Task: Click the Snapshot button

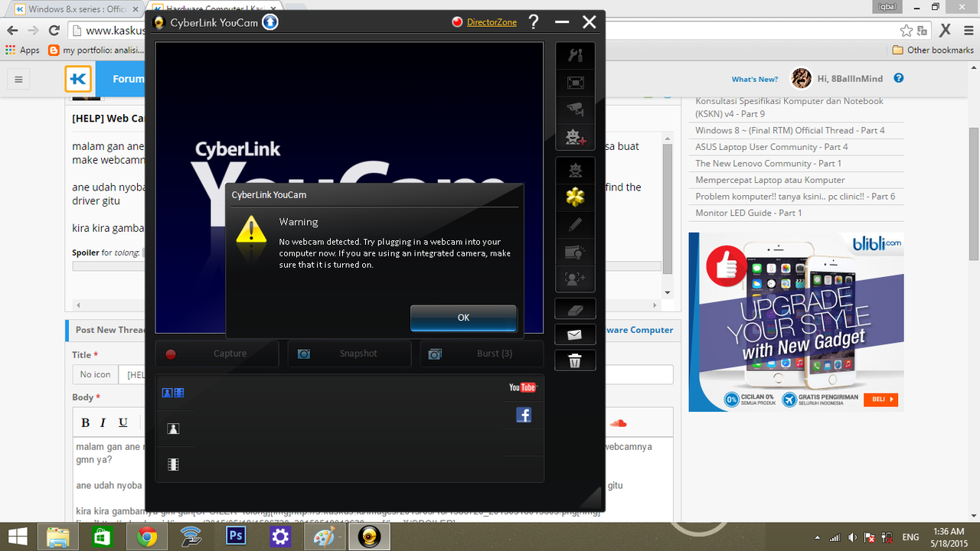Action: click(x=349, y=354)
